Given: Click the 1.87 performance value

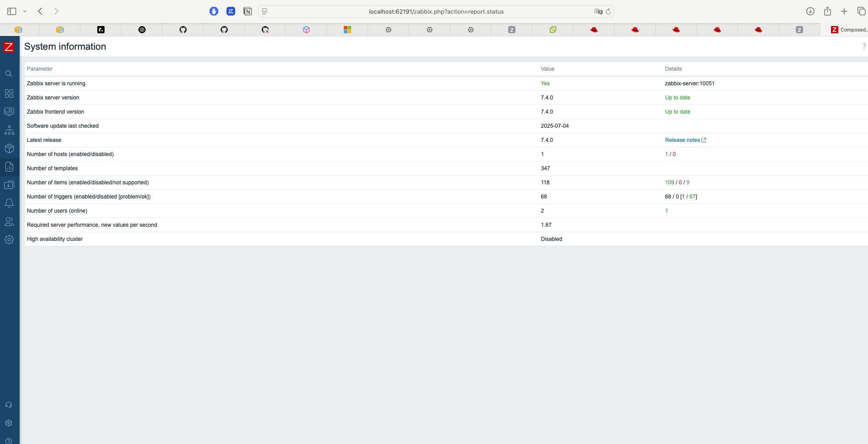Looking at the screenshot, I should 546,225.
